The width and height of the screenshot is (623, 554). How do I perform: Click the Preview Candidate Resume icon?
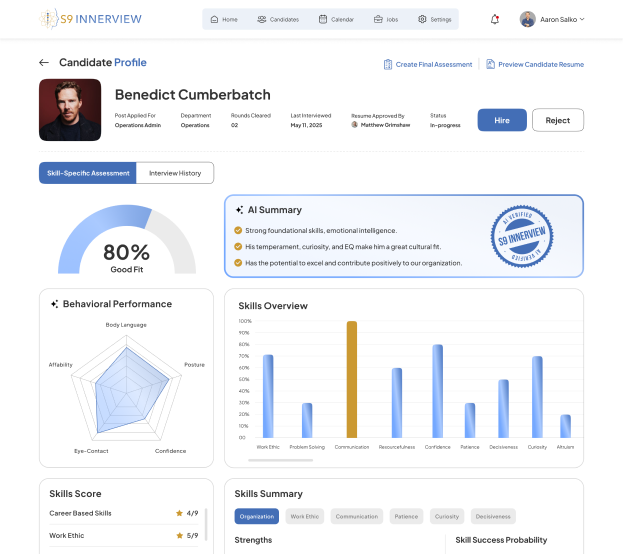pyautogui.click(x=490, y=64)
